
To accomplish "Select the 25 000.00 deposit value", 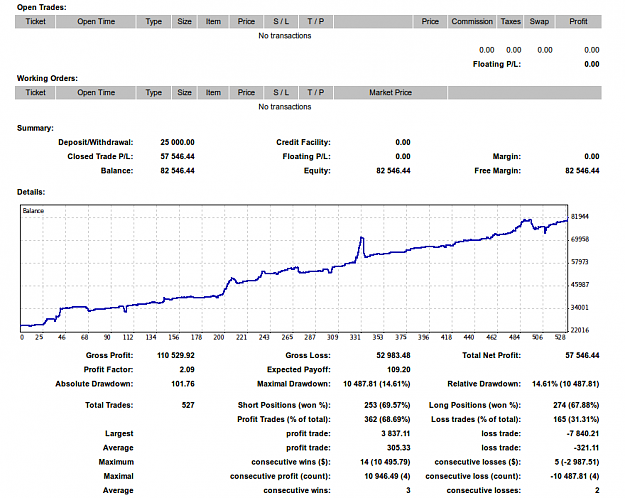I will (177, 142).
